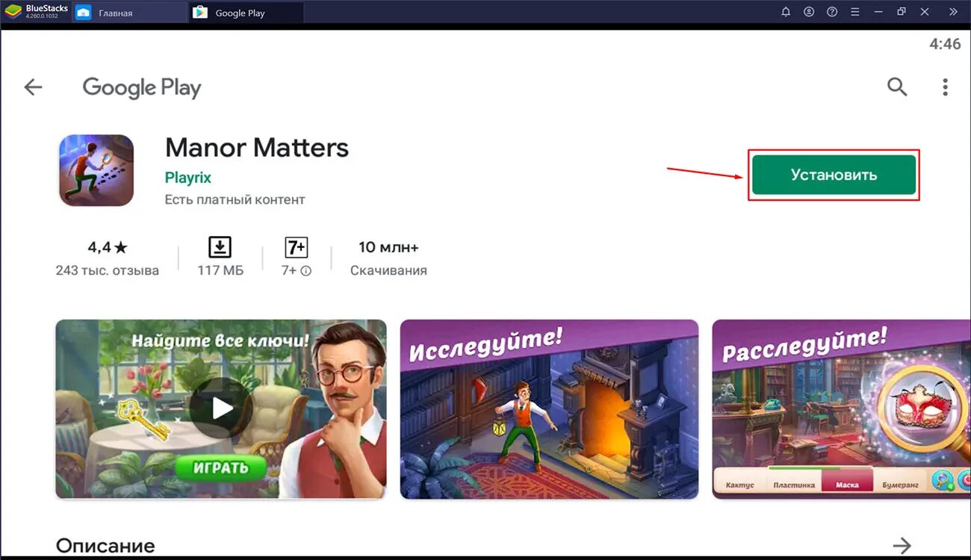Click the 4:46 clock display
The image size is (971, 560).
coord(945,44)
